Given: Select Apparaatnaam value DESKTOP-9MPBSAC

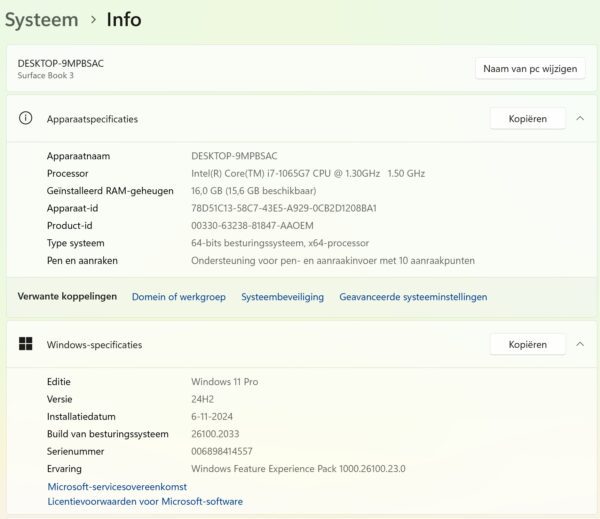Looking at the screenshot, I should coord(234,156).
